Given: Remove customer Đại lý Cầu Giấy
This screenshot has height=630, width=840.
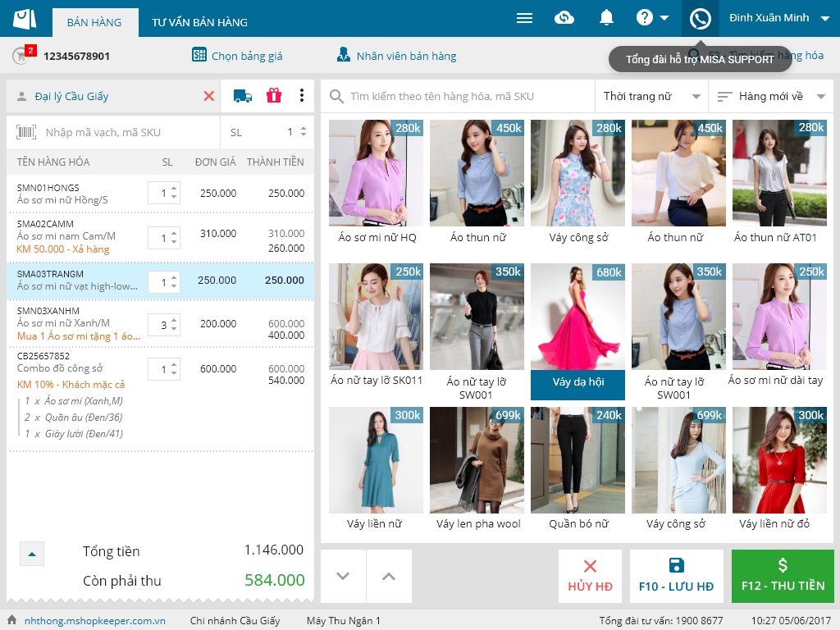Looking at the screenshot, I should (208, 96).
